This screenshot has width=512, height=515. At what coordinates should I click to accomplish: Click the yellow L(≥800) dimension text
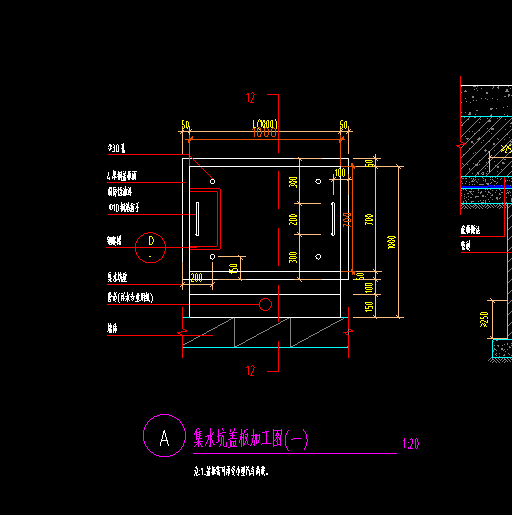pyautogui.click(x=265, y=124)
